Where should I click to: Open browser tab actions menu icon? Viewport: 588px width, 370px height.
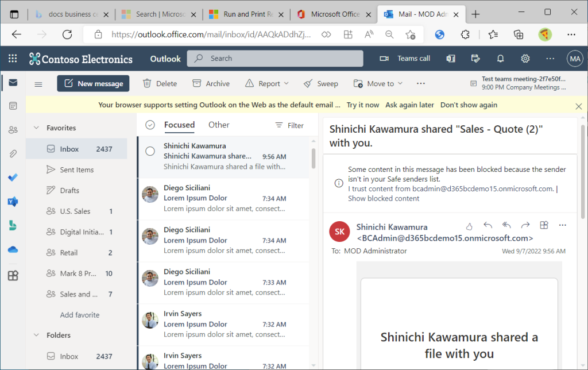14,14
